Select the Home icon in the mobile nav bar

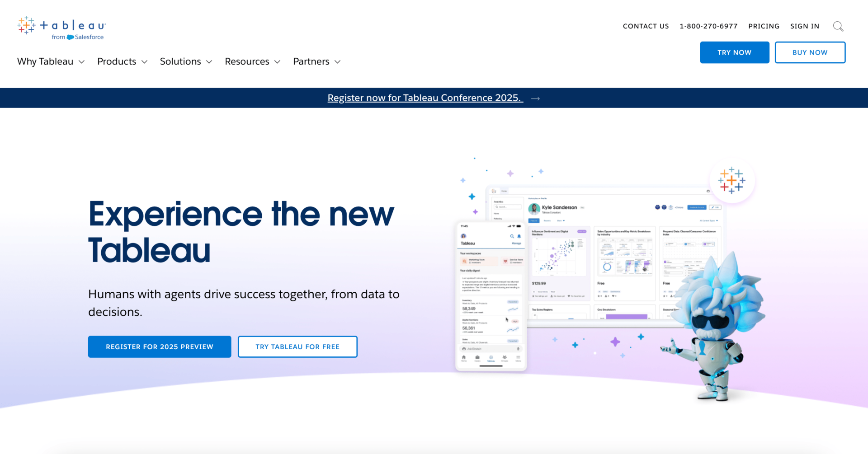point(463,357)
